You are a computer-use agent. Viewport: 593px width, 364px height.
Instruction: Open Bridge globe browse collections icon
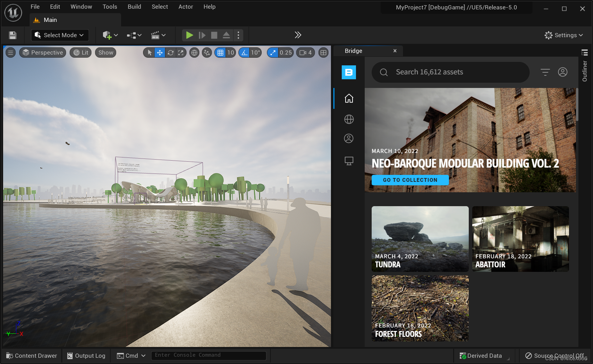pos(349,119)
